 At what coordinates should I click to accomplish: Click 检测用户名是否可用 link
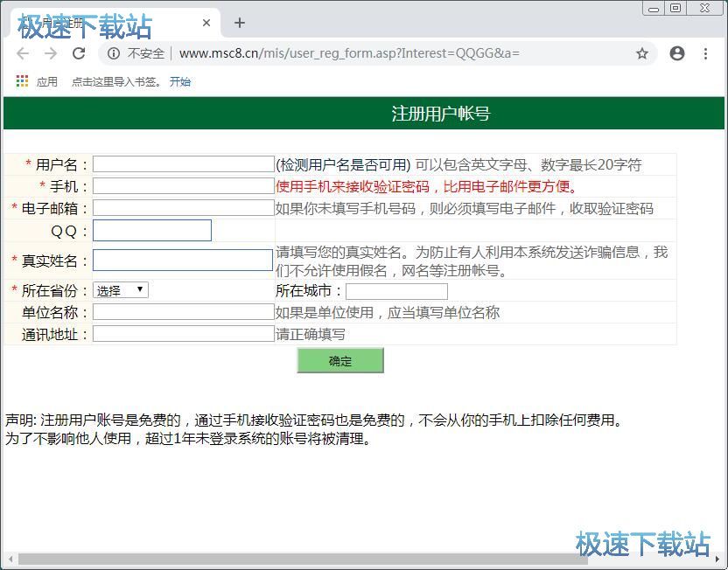[x=343, y=164]
